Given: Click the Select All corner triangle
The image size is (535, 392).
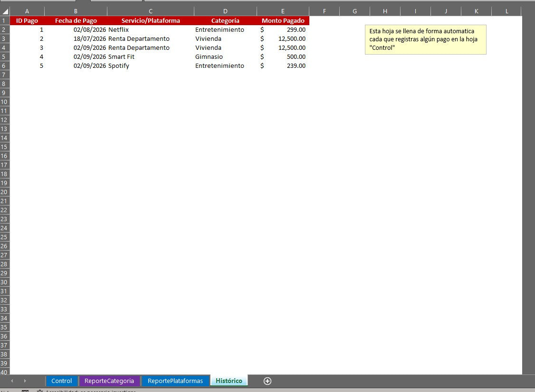Looking at the screenshot, I should [5, 11].
